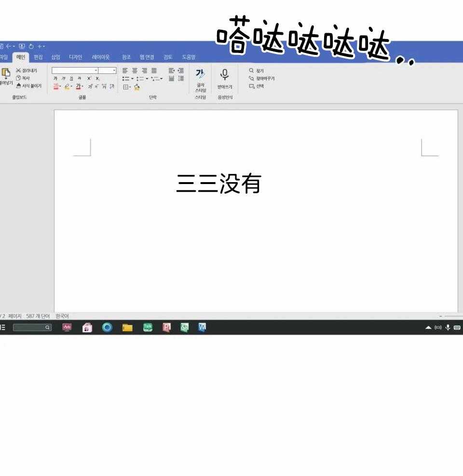Viewport: 463px width, 476px height.
Task: Click the font color red underlined letter
Action: click(78, 87)
